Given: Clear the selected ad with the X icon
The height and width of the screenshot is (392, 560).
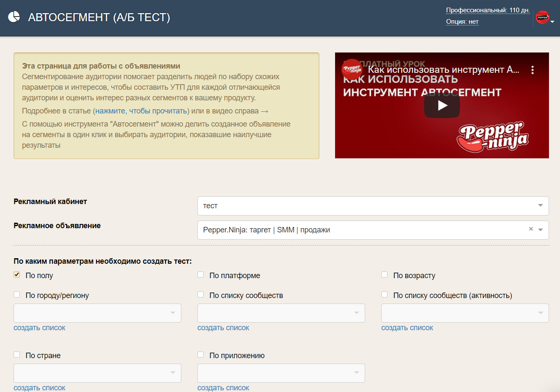Looking at the screenshot, I should coord(531,229).
